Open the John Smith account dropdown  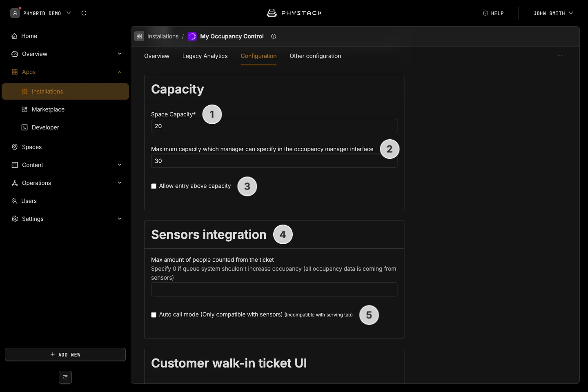coord(553,13)
